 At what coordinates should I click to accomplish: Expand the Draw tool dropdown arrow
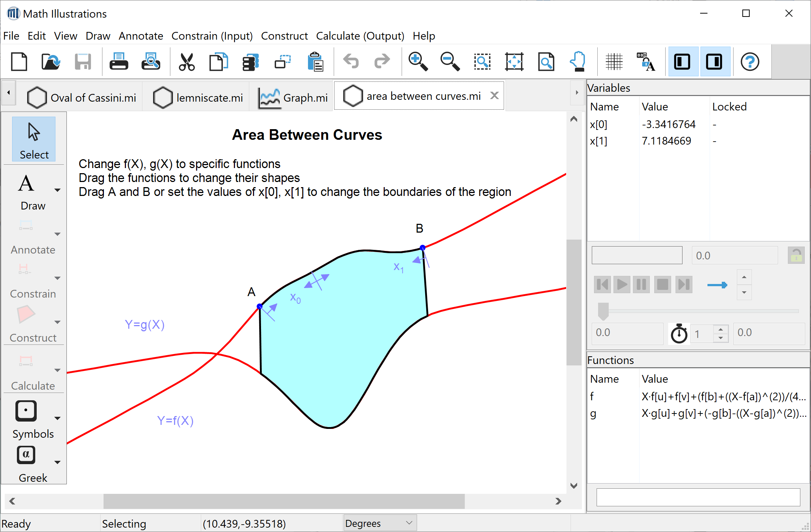click(57, 190)
